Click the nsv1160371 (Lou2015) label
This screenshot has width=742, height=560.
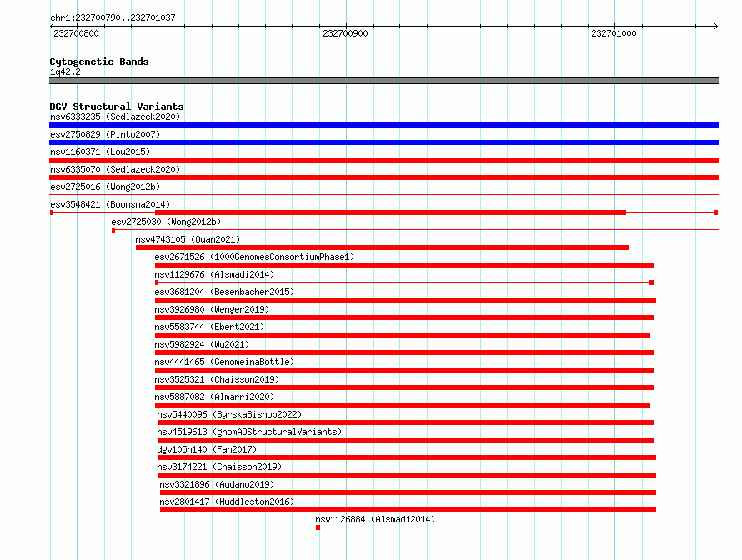coord(100,152)
